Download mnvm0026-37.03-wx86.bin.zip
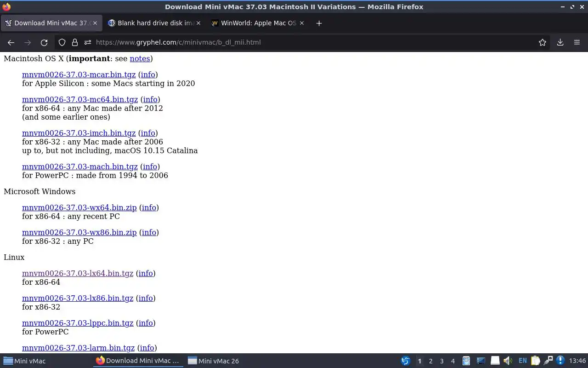Image resolution: width=588 pixels, height=368 pixels. 79,232
